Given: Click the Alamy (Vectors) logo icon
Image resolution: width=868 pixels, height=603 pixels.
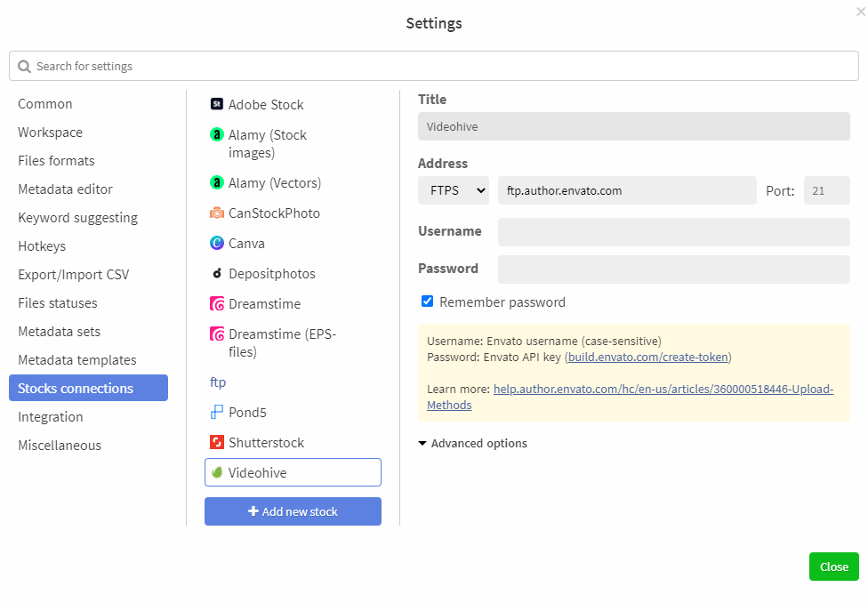Looking at the screenshot, I should pos(217,182).
